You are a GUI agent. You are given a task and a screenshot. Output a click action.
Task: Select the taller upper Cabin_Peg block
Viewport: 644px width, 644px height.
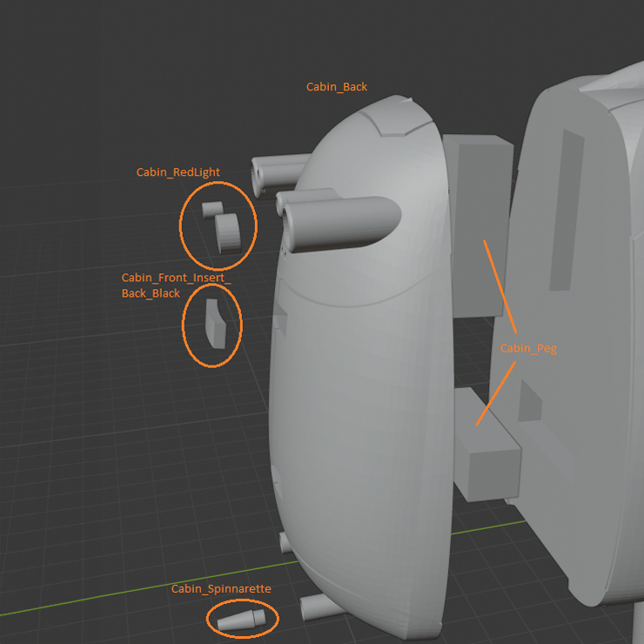click(x=479, y=226)
